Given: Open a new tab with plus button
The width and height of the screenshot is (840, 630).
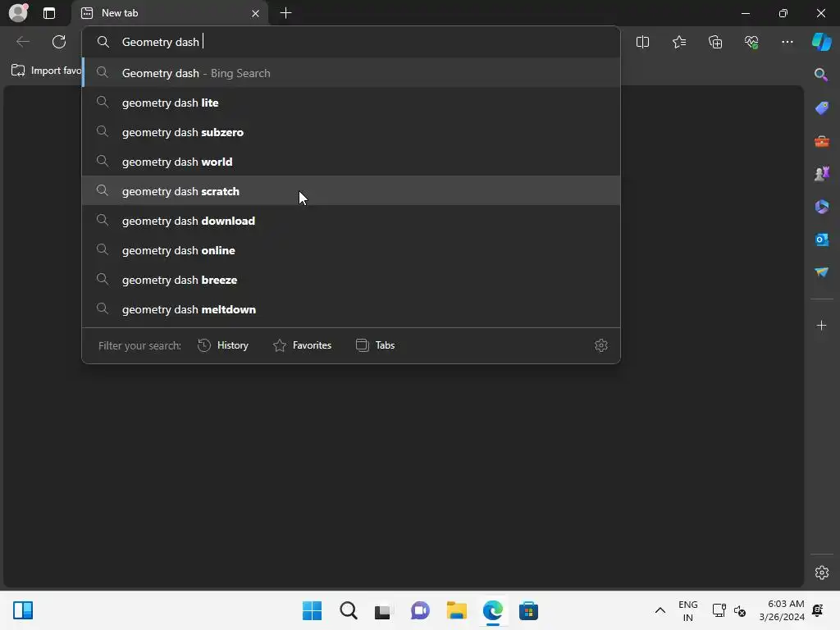Looking at the screenshot, I should click(286, 13).
